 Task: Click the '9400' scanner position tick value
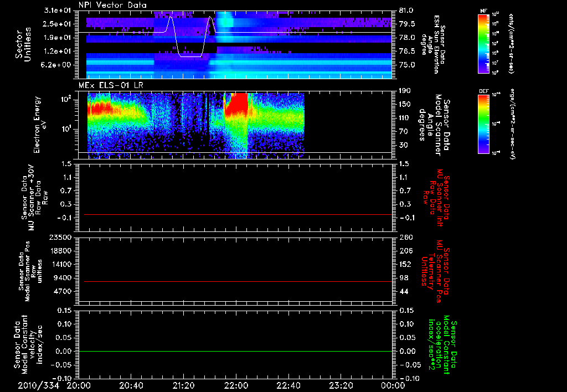click(64, 278)
